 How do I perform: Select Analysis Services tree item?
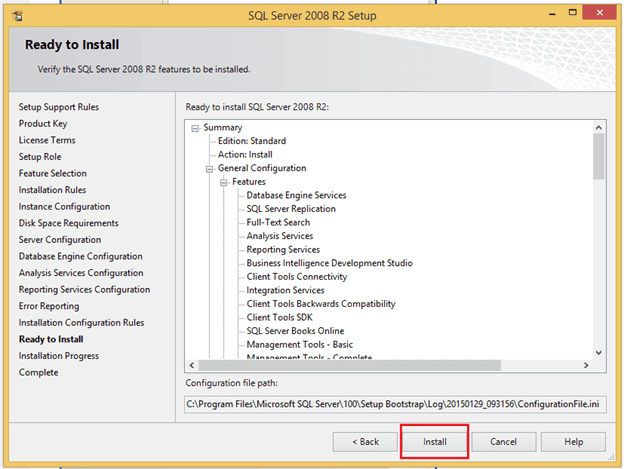point(280,236)
